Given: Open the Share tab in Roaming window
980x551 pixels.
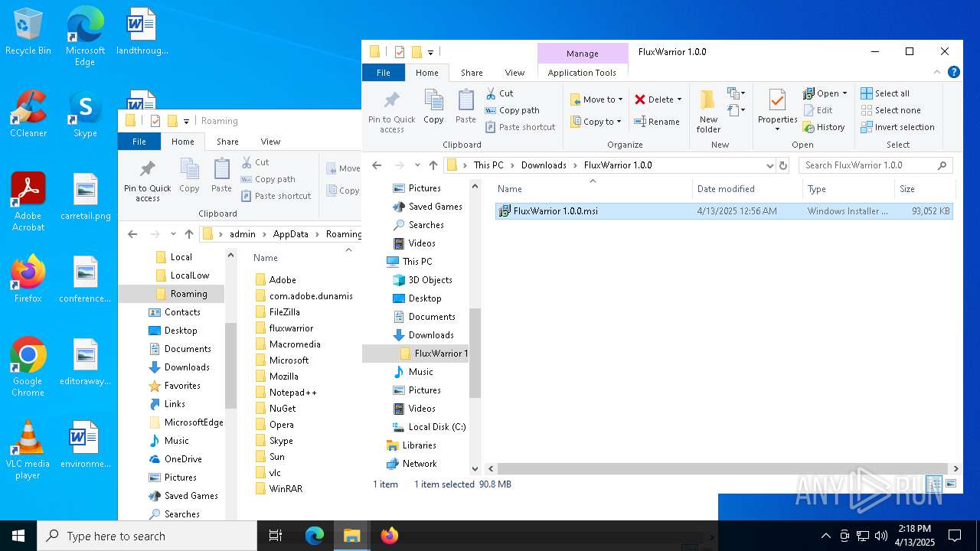Looking at the screenshot, I should [227, 142].
